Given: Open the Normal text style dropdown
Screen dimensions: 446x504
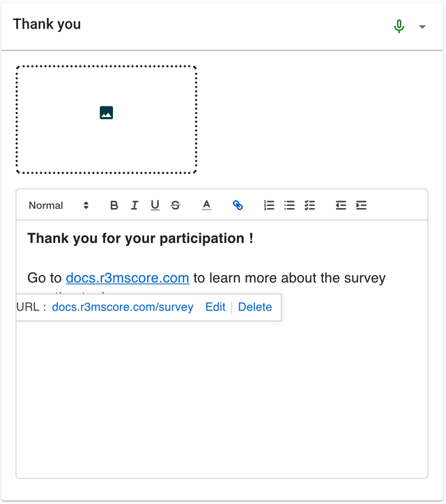Looking at the screenshot, I should [x=59, y=205].
